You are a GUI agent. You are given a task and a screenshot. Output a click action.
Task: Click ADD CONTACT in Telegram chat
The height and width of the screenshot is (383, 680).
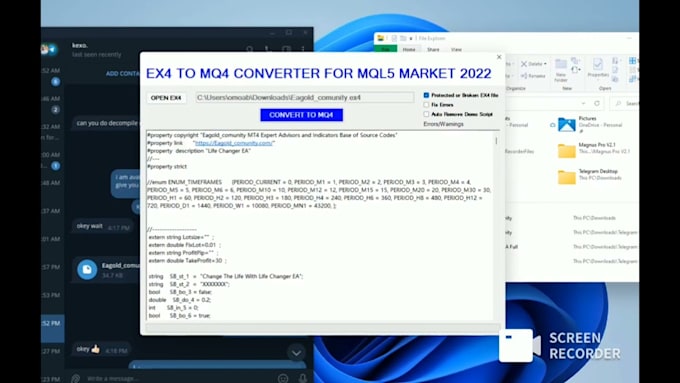click(123, 74)
